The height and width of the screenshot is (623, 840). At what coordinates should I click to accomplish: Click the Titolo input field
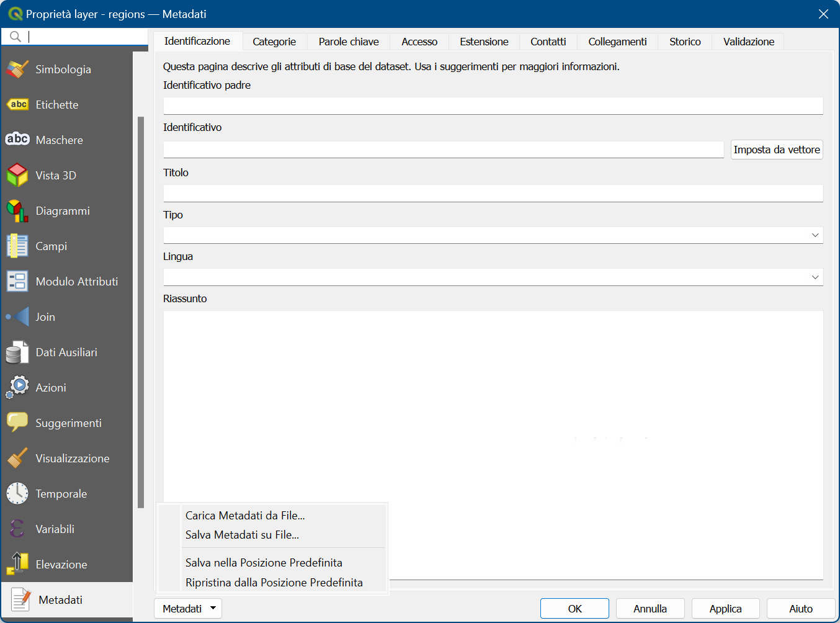tap(493, 194)
